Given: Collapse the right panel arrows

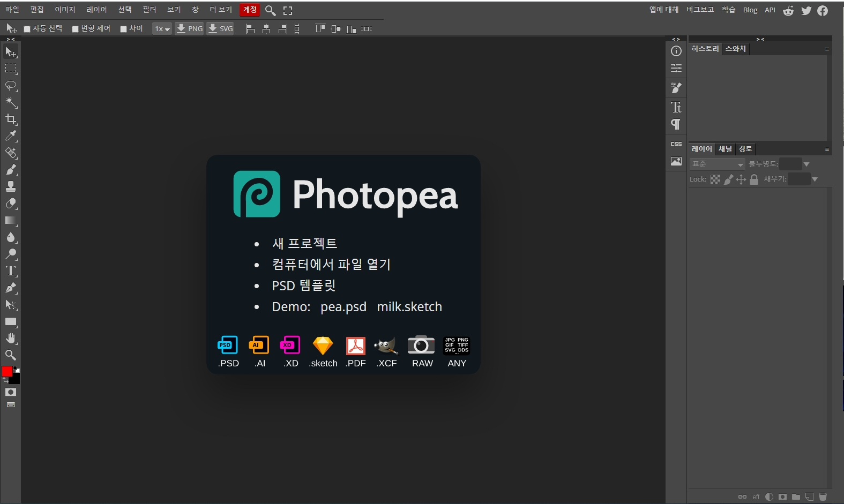Looking at the screenshot, I should tap(760, 39).
